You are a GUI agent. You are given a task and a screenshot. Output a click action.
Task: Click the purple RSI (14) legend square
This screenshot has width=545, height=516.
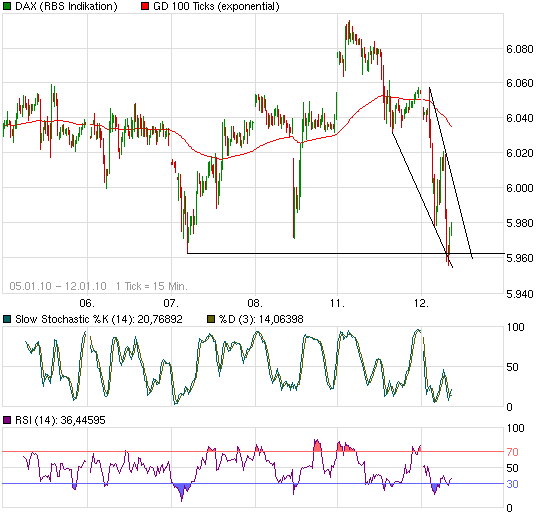(x=7, y=420)
